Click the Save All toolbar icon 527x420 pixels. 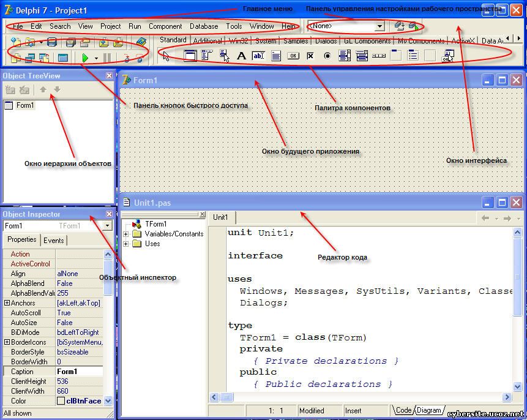click(x=70, y=42)
